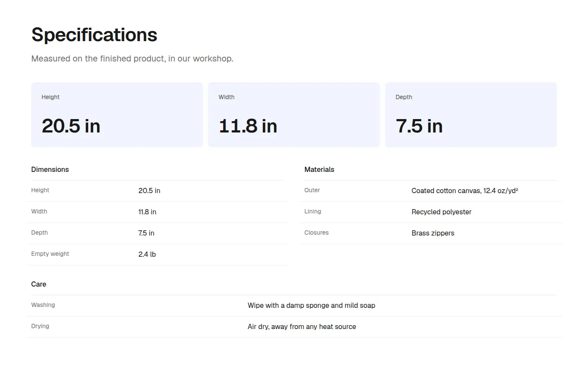Image resolution: width=588 pixels, height=368 pixels.
Task: Click the "Washing" row label under Care
Action: (43, 305)
